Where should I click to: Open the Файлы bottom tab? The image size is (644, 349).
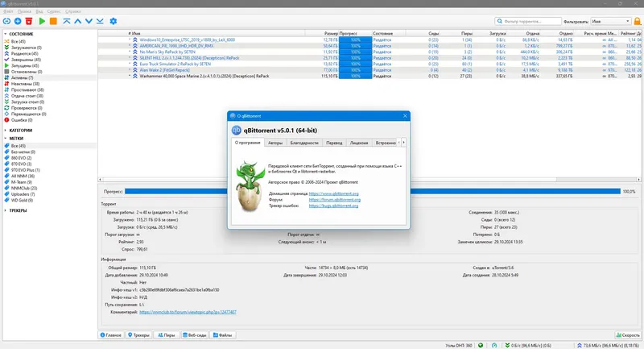pos(222,335)
